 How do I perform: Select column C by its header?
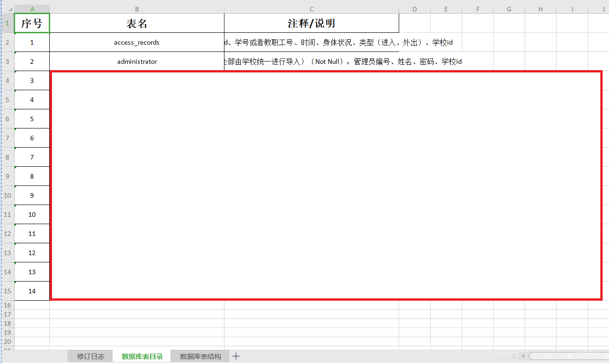click(311, 9)
